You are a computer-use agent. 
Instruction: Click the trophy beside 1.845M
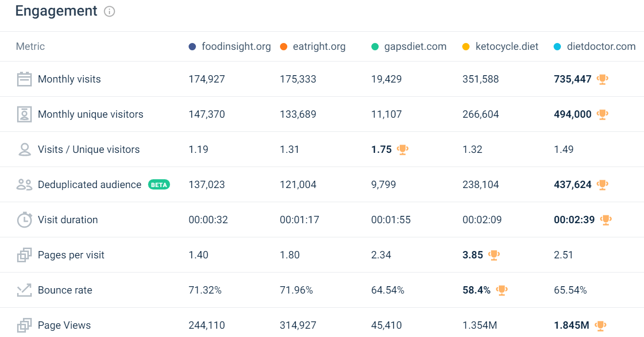(601, 325)
